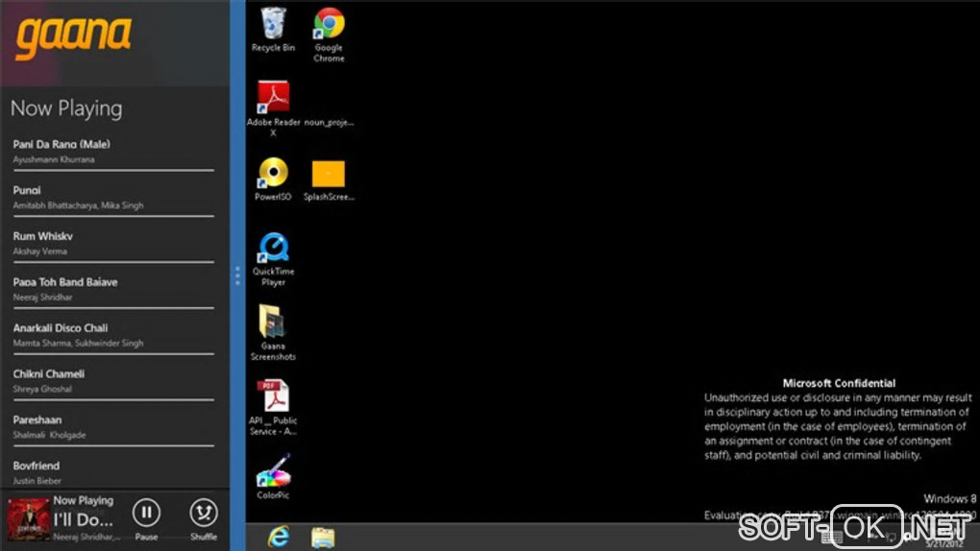This screenshot has height=551, width=980.
Task: Launch QuickTime Player shortcut
Action: click(x=273, y=259)
